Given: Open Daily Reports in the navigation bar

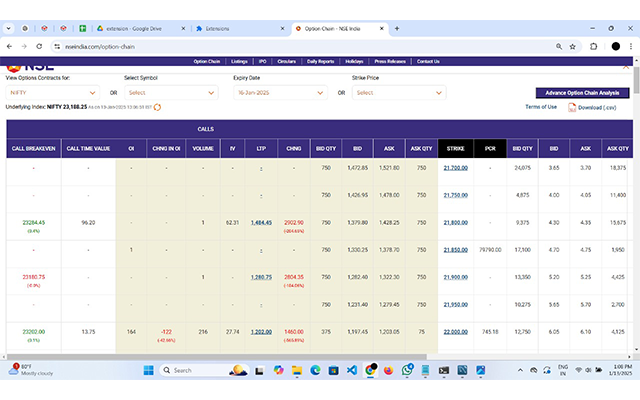Looking at the screenshot, I should [x=320, y=61].
